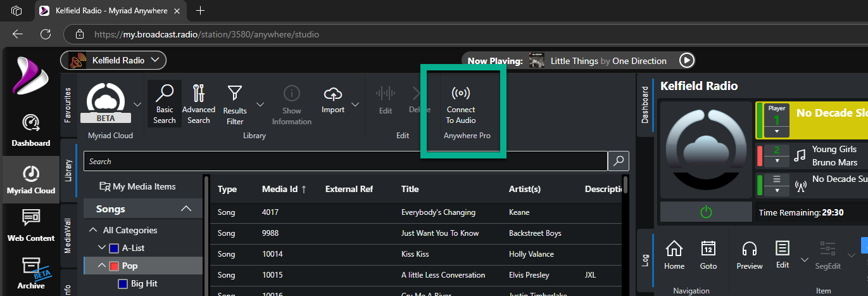Collapse All Categories tree node
868x296 pixels.
point(93,230)
